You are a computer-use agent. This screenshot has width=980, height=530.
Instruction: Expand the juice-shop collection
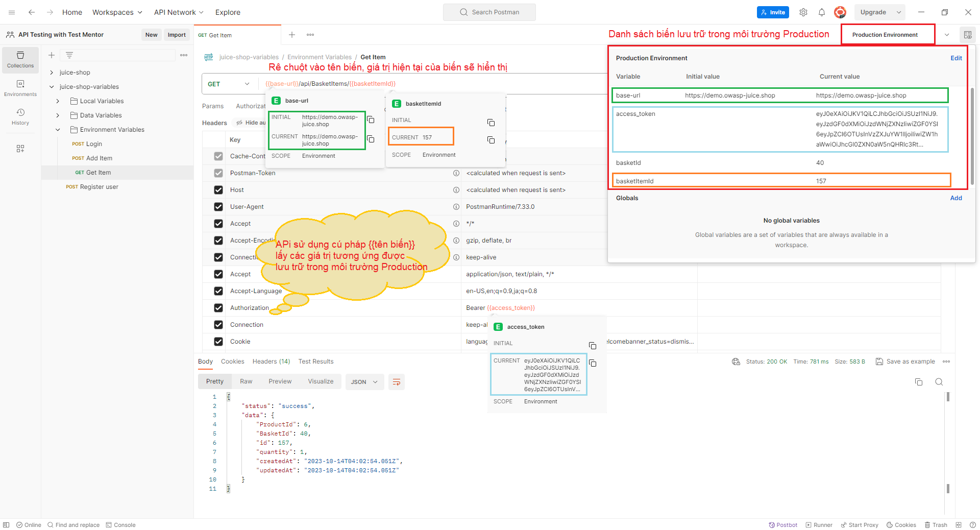coord(52,73)
